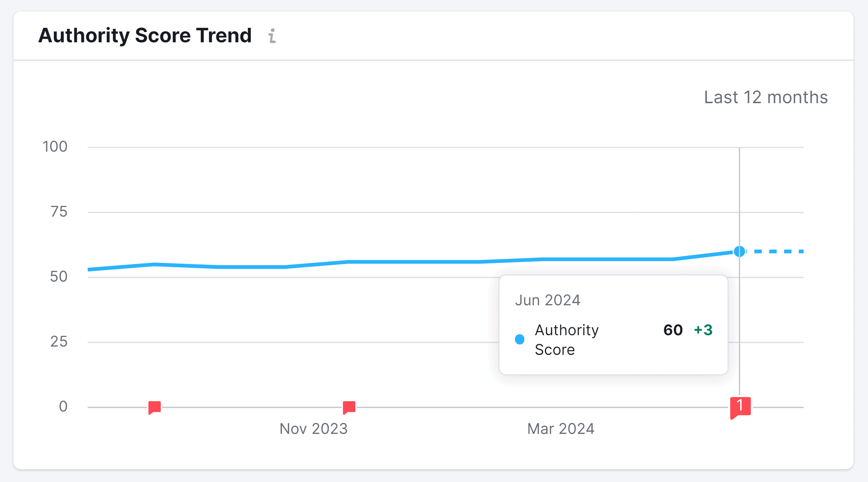Click the 50 y-axis label
This screenshot has width=868, height=482.
(x=59, y=277)
